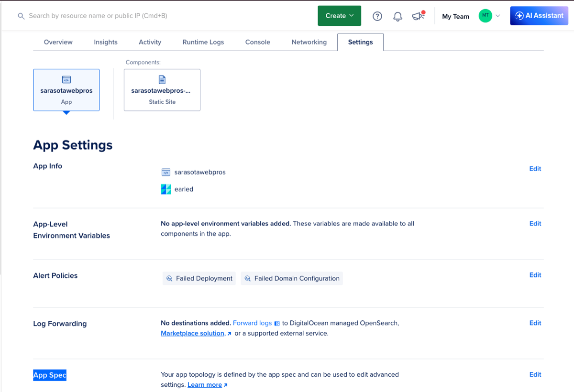Edit Log Forwarding settings
Image resolution: width=574 pixels, height=392 pixels.
[x=535, y=323]
